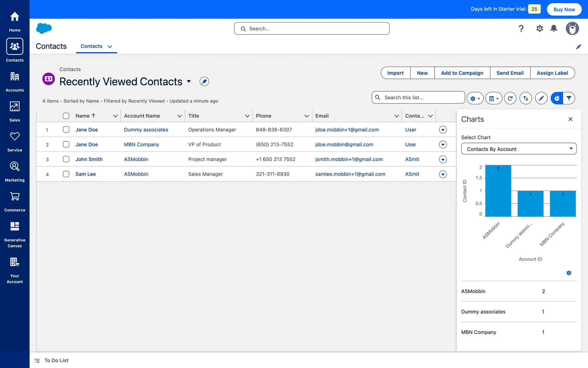
Task: Show filters with the funnel icon
Action: point(569,98)
